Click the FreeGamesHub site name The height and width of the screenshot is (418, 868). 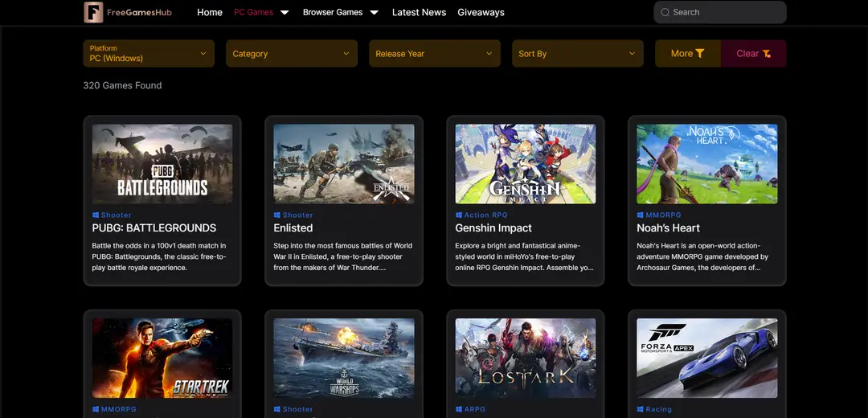pyautogui.click(x=139, y=12)
